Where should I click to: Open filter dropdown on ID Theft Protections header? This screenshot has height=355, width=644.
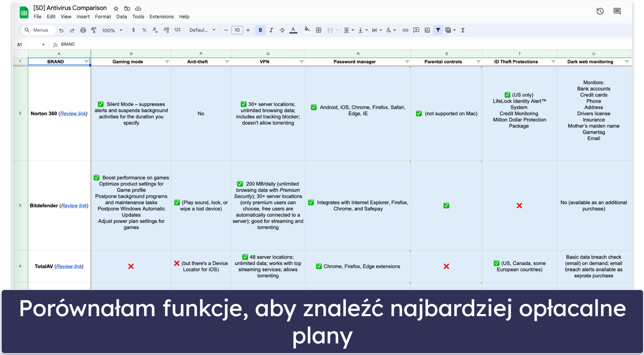tap(553, 62)
